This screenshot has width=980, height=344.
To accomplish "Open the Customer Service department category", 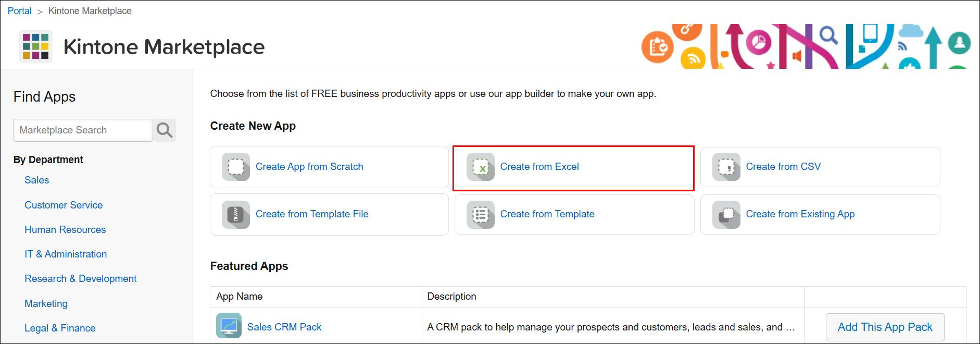I will (x=64, y=205).
